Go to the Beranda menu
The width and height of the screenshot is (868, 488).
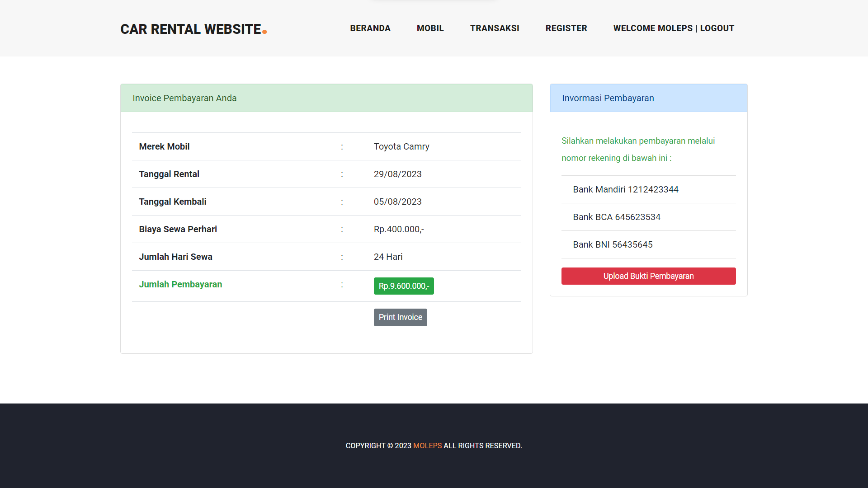[370, 28]
